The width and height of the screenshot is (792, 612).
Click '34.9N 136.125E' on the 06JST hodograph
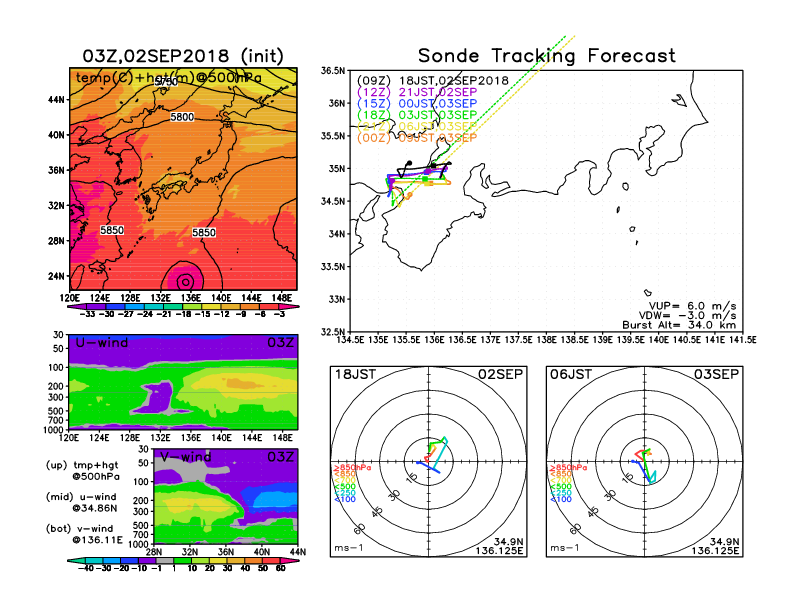click(715, 546)
